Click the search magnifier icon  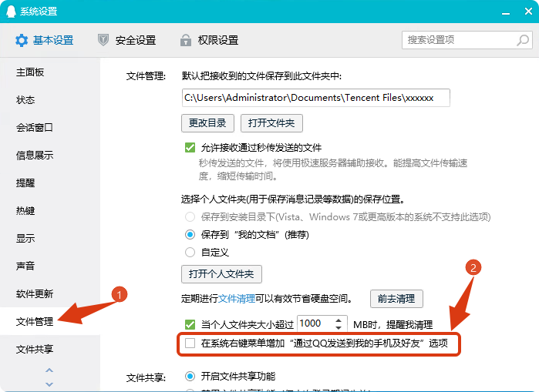(520, 39)
